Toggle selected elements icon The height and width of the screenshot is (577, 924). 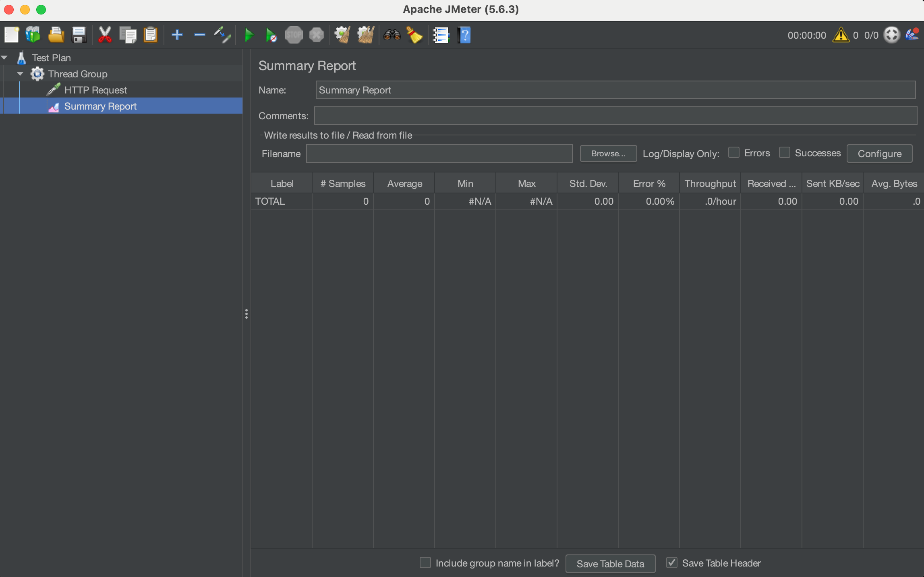click(222, 35)
